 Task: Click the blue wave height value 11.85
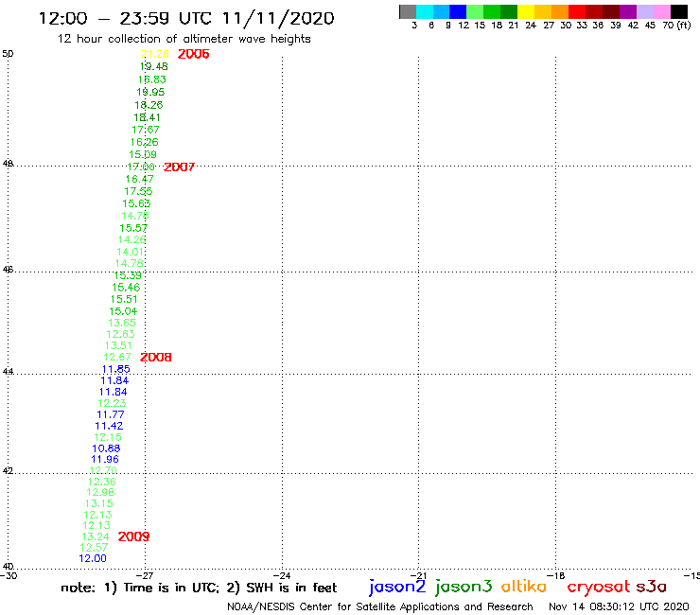click(x=115, y=369)
